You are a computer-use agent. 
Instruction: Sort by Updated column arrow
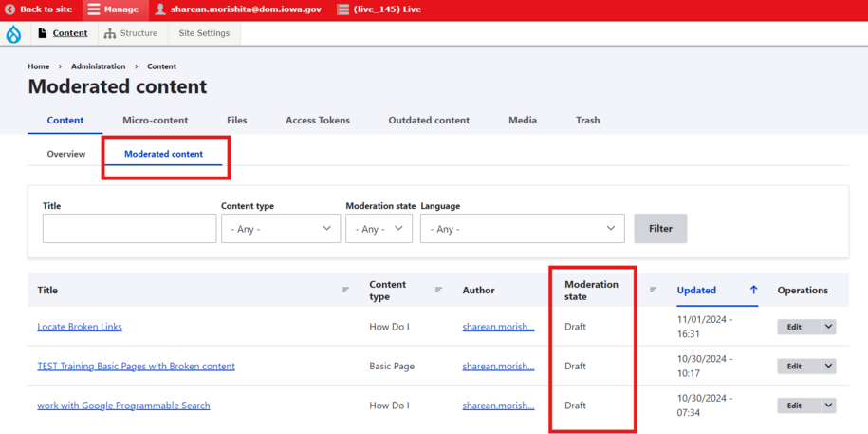point(754,290)
